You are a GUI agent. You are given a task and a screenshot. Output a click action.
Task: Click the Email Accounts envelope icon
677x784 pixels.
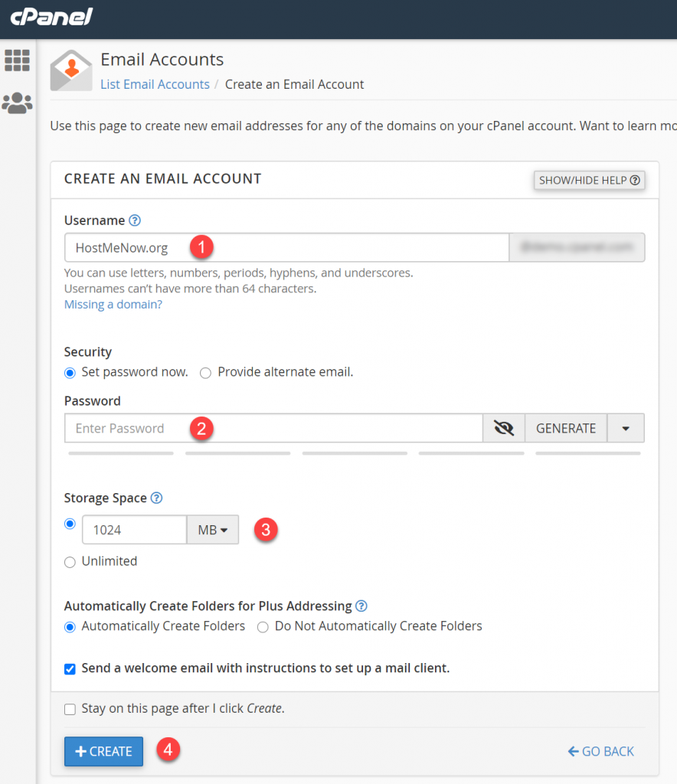pyautogui.click(x=70, y=69)
